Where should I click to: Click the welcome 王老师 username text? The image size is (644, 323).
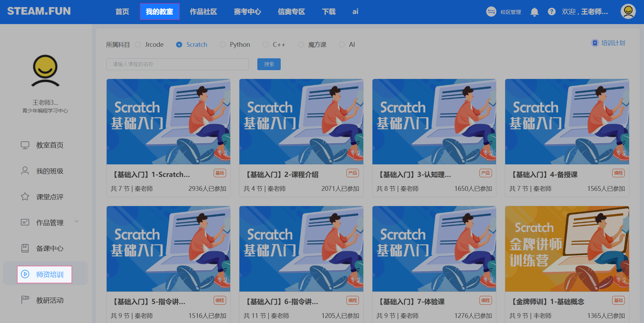tap(585, 12)
